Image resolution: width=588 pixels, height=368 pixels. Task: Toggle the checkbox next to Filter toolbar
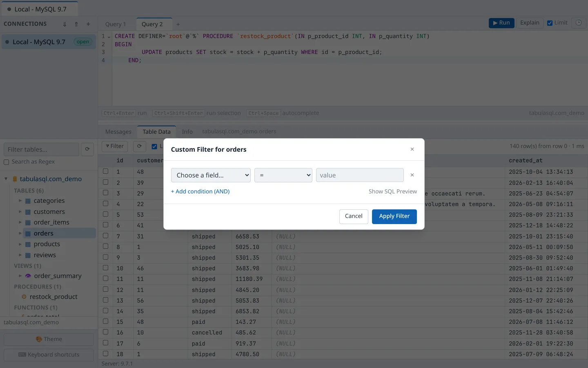pyautogui.click(x=154, y=146)
